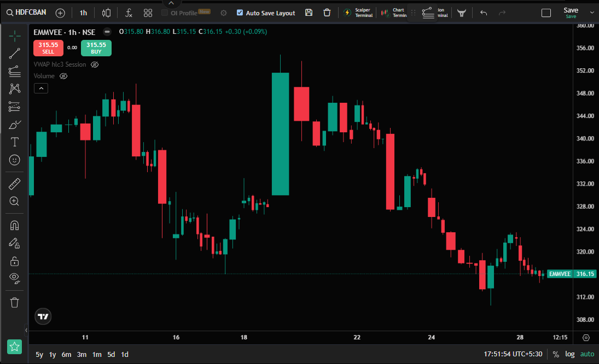Screen dimensions: 599x364
Task: Show the VWAP hlc3 Session indicator via eye
Action: (95, 64)
